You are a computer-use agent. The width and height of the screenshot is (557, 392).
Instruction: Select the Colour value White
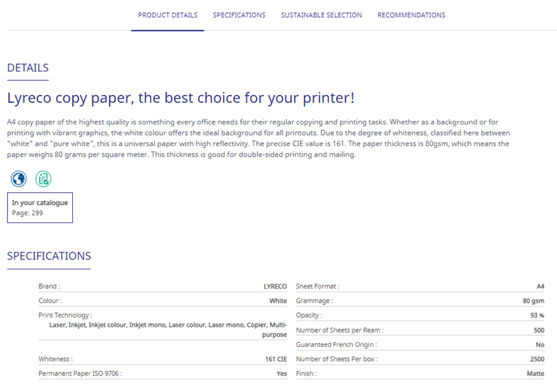pyautogui.click(x=278, y=301)
